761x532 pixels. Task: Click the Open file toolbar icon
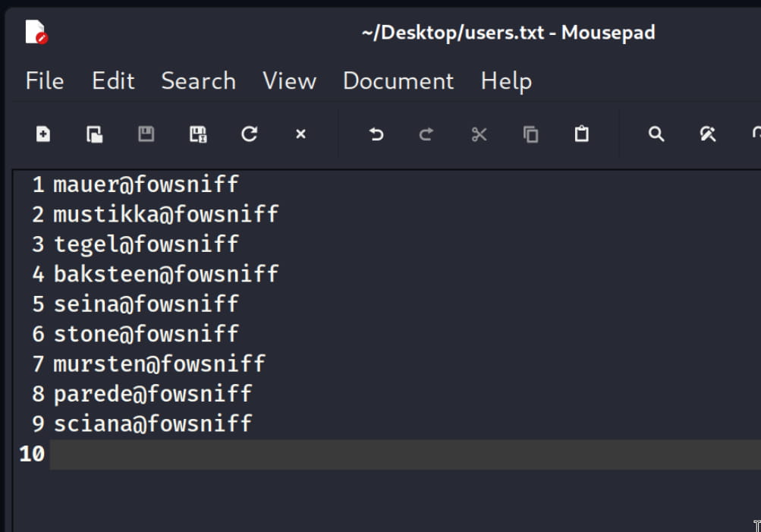click(x=95, y=134)
